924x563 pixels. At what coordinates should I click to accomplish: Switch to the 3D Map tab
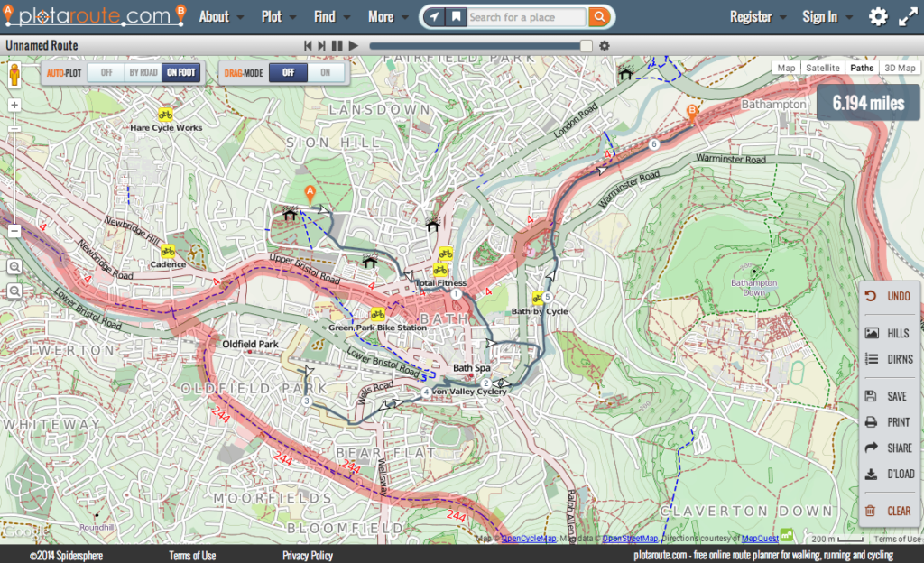(x=900, y=68)
